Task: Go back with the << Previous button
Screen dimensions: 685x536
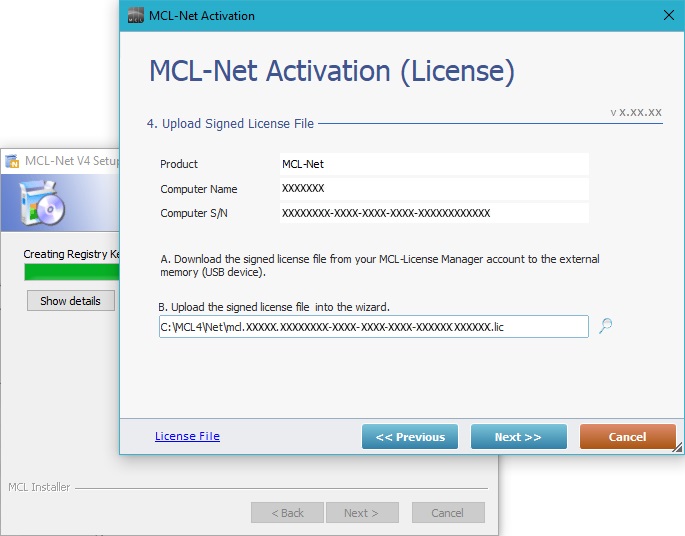Action: point(410,437)
